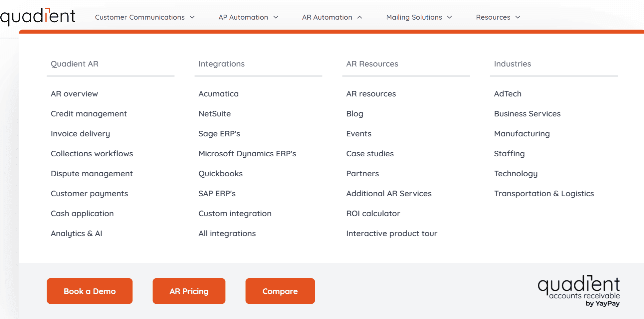Screen dimensions: 644x319
Task: Open Cash application page
Action: click(x=82, y=214)
